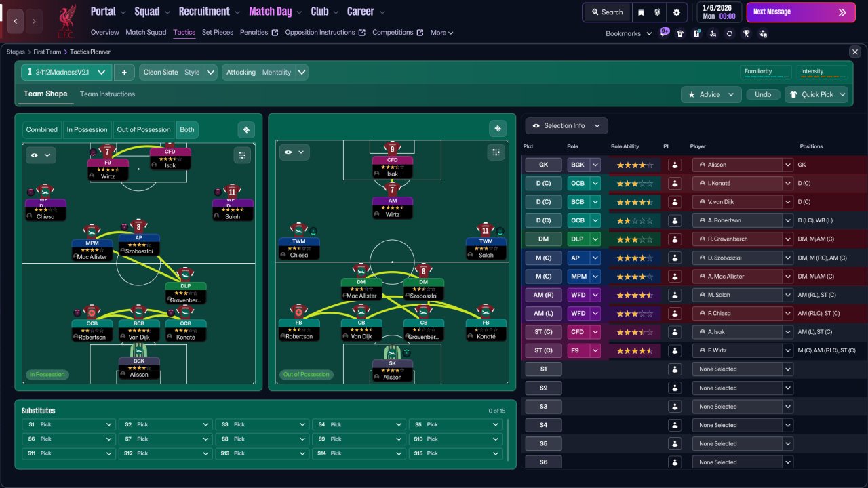Click the tactics board shortcut icon
Image resolution: width=868 pixels, height=488 pixels.
pos(696,33)
